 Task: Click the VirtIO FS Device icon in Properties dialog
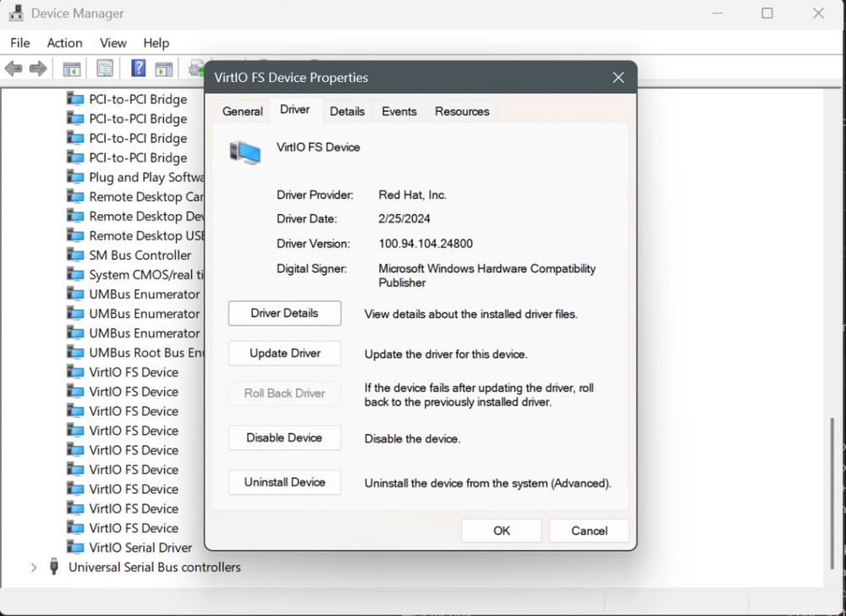coord(245,152)
